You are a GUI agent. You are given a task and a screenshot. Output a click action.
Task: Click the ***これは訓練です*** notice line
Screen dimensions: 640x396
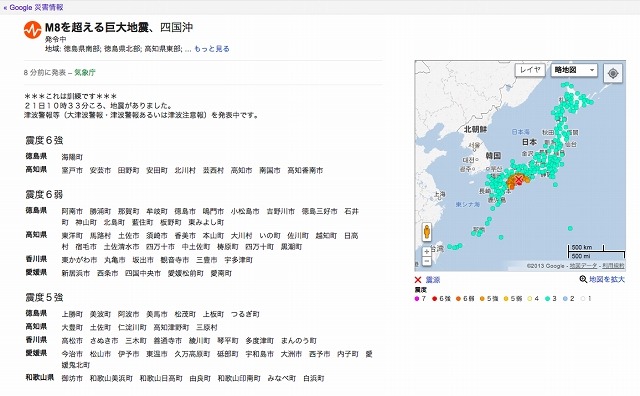(x=71, y=96)
